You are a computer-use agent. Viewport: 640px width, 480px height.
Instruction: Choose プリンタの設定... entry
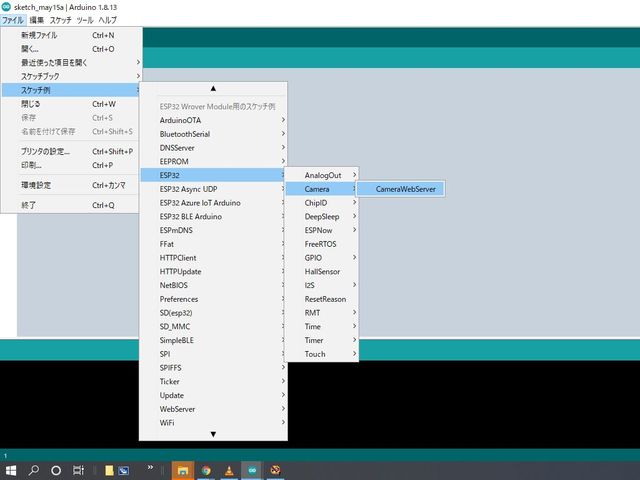coord(71,151)
